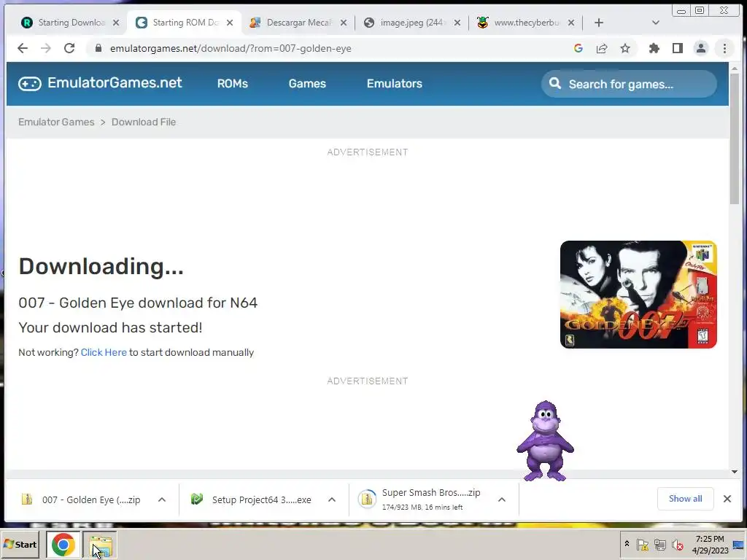Click the browser forward arrow
Screen dimensions: 747x560
pos(46,48)
